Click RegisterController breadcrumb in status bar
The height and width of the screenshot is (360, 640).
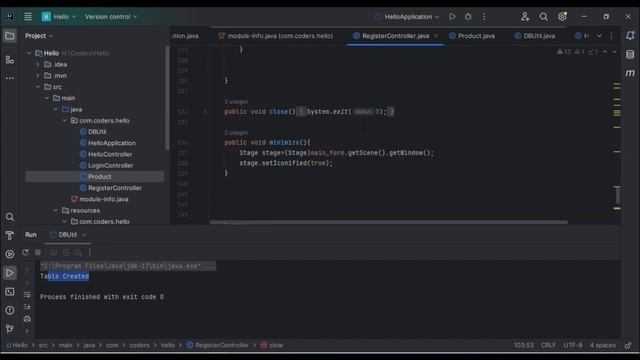point(218,345)
